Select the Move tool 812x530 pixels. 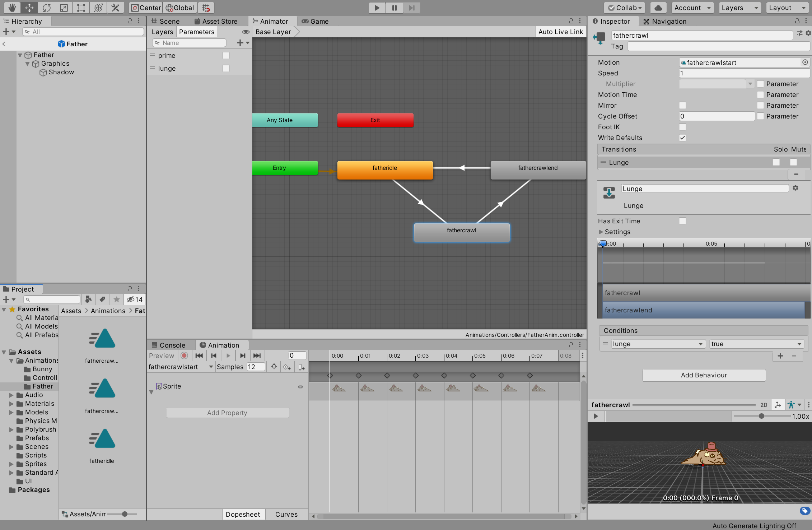tap(29, 8)
